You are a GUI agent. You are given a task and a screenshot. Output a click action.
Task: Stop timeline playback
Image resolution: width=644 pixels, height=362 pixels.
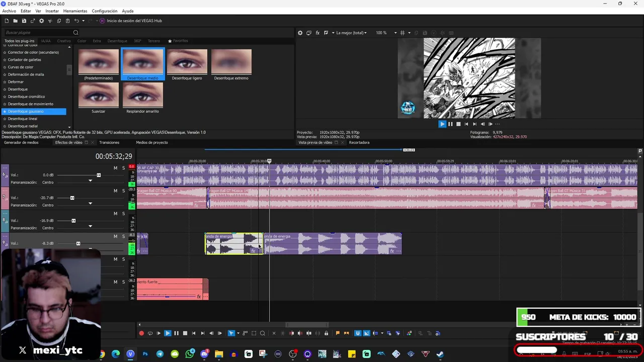coord(185,333)
